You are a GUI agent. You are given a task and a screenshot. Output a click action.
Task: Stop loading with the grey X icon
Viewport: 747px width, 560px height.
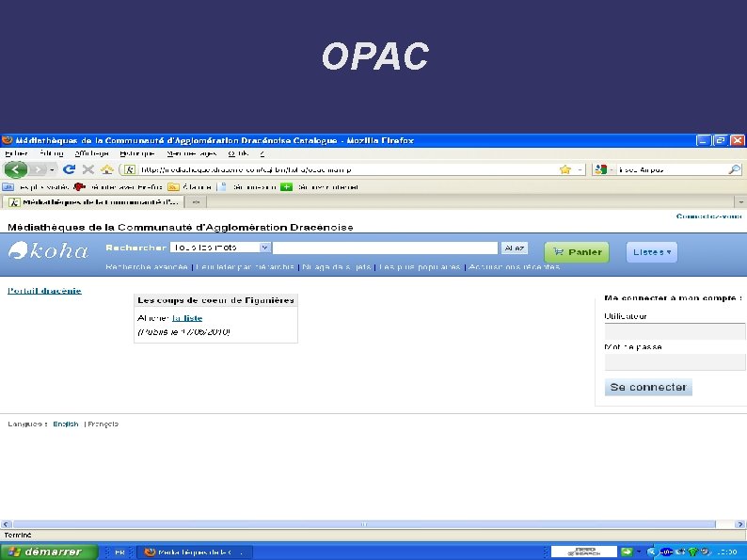(87, 169)
